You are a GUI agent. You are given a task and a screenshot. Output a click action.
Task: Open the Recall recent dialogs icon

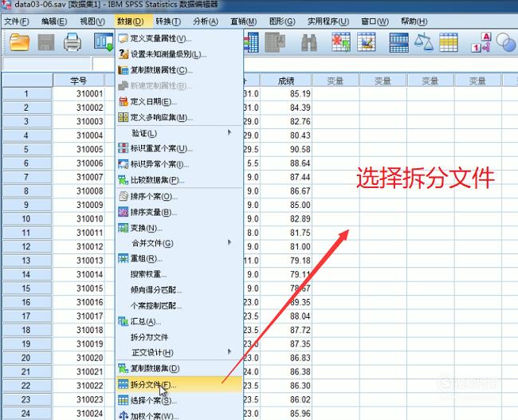point(104,41)
